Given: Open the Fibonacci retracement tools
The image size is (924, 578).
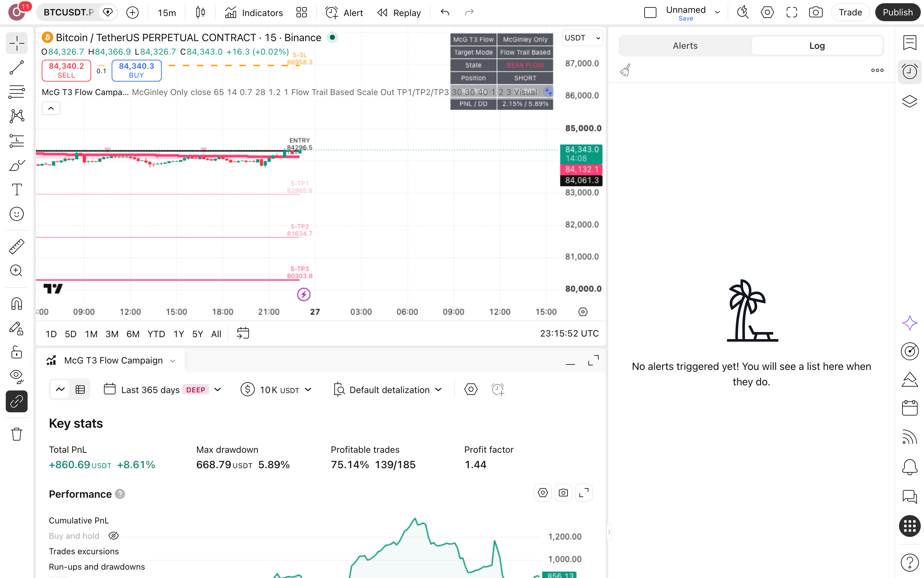Looking at the screenshot, I should click(x=17, y=92).
